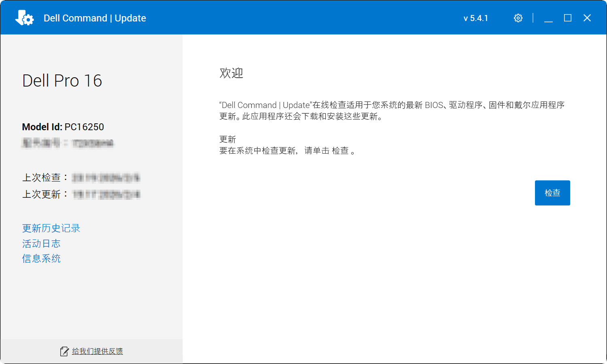
Task: Click the 给我们提供反馈 link
Action: coord(97,351)
